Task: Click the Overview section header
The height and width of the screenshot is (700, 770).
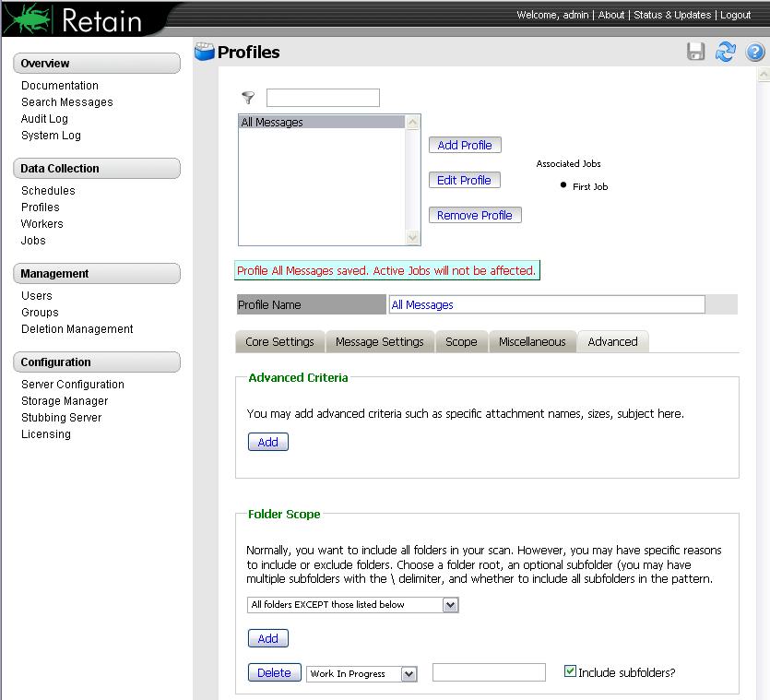Action: tap(97, 64)
